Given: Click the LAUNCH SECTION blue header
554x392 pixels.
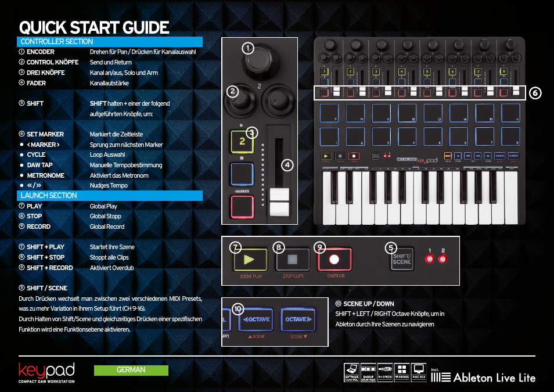Looking at the screenshot, I should 110,196.
